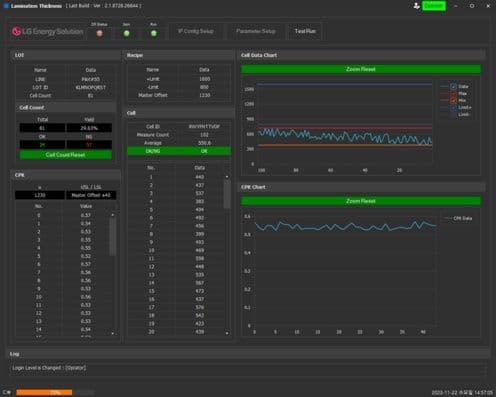Click the CPK list scroll-down arrow
The image size is (496, 397).
(x=113, y=333)
